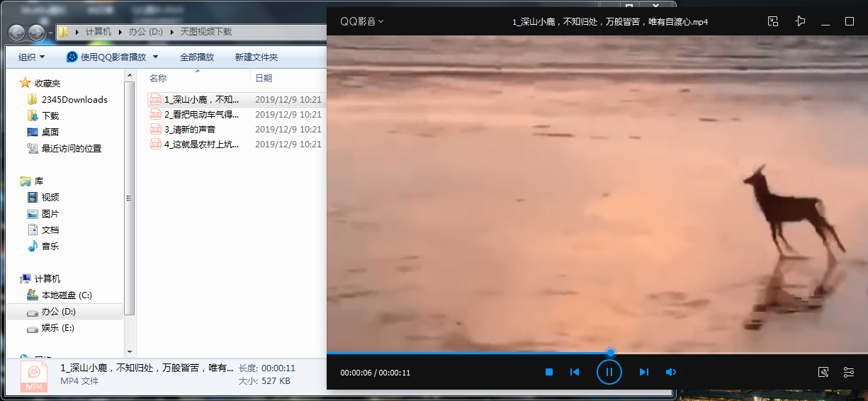Click the playback time display 00:00:06 / 00:00:11
Screen dimensions: 868x401
(x=376, y=373)
